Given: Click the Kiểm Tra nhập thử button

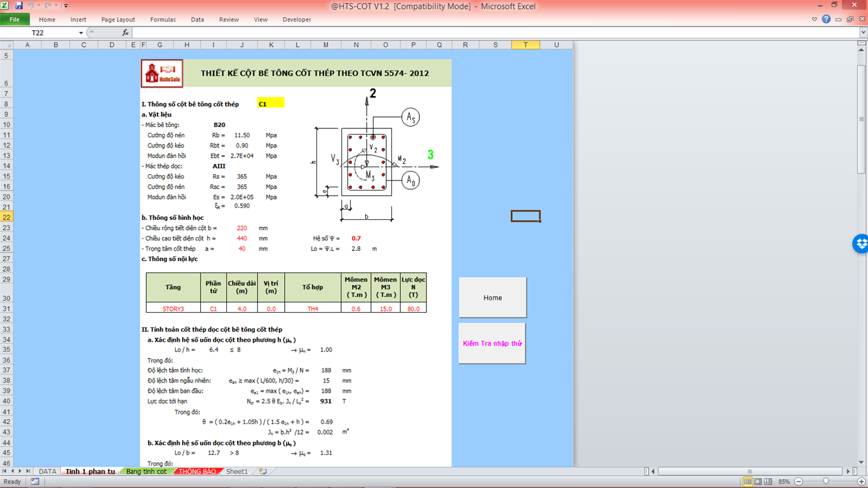Looking at the screenshot, I should pos(492,343).
